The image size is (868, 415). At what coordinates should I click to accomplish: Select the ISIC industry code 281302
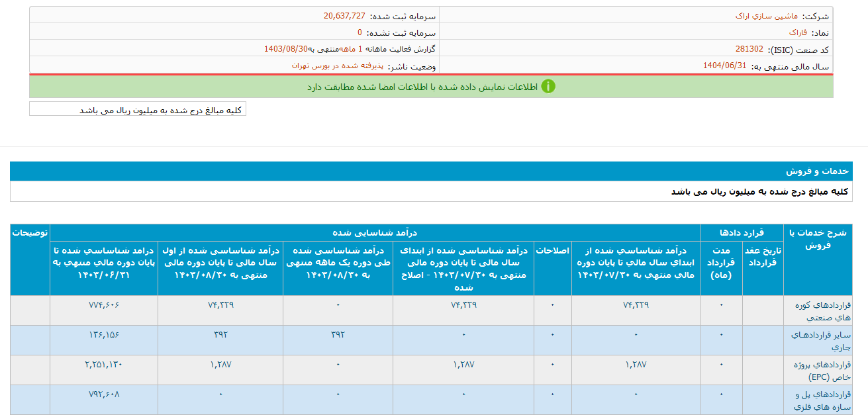pyautogui.click(x=749, y=49)
